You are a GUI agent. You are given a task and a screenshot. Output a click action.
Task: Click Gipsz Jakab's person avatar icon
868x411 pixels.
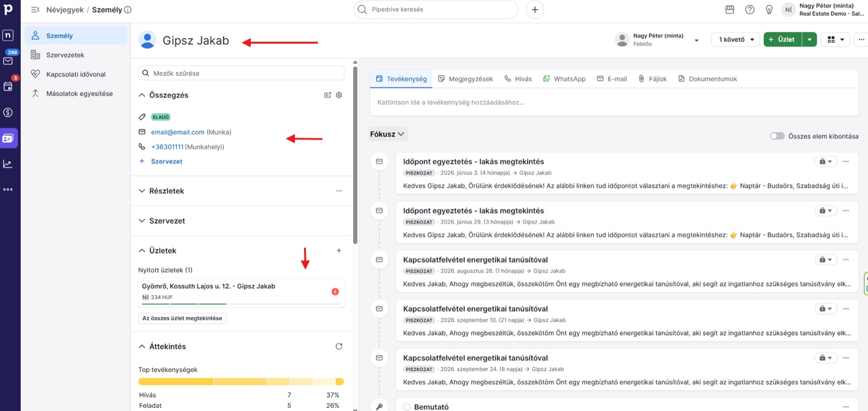[x=148, y=40]
